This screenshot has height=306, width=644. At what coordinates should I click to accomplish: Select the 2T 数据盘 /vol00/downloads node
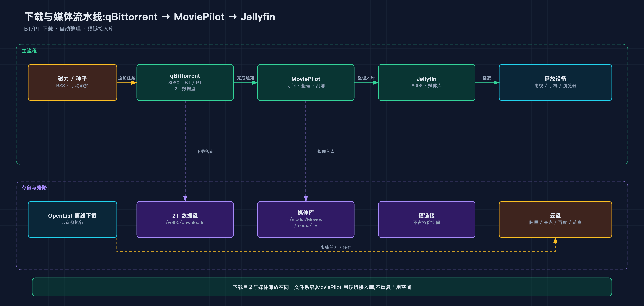[185, 219]
